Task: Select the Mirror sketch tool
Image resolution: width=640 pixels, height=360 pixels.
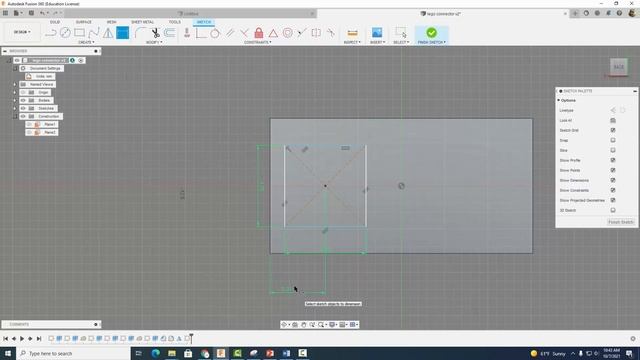Action: coord(108,33)
